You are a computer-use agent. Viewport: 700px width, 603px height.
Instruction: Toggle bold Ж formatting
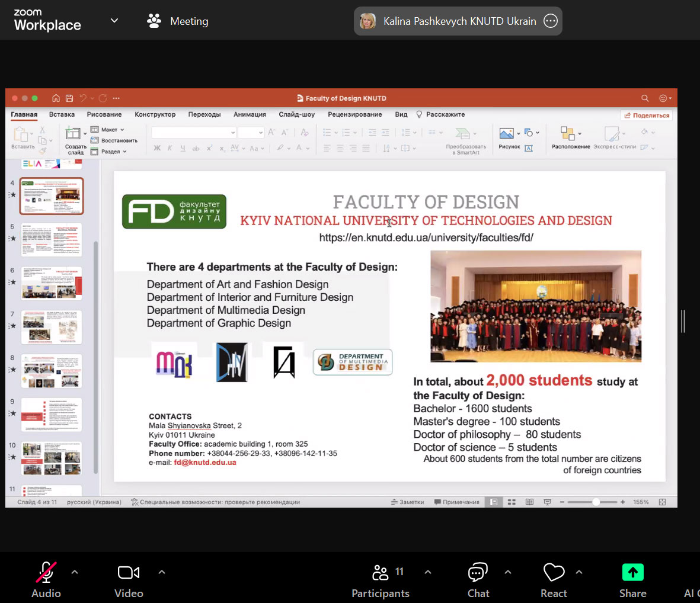[x=157, y=148]
